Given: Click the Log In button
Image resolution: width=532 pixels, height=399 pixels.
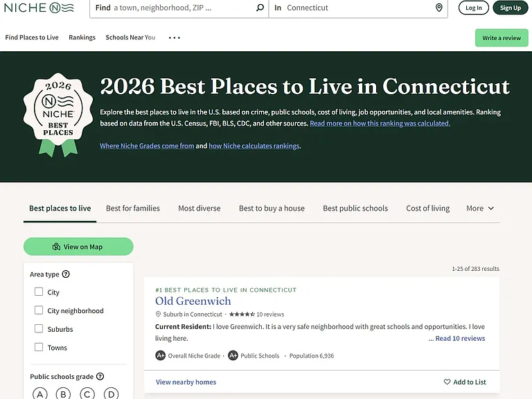Looking at the screenshot, I should pyautogui.click(x=474, y=8).
